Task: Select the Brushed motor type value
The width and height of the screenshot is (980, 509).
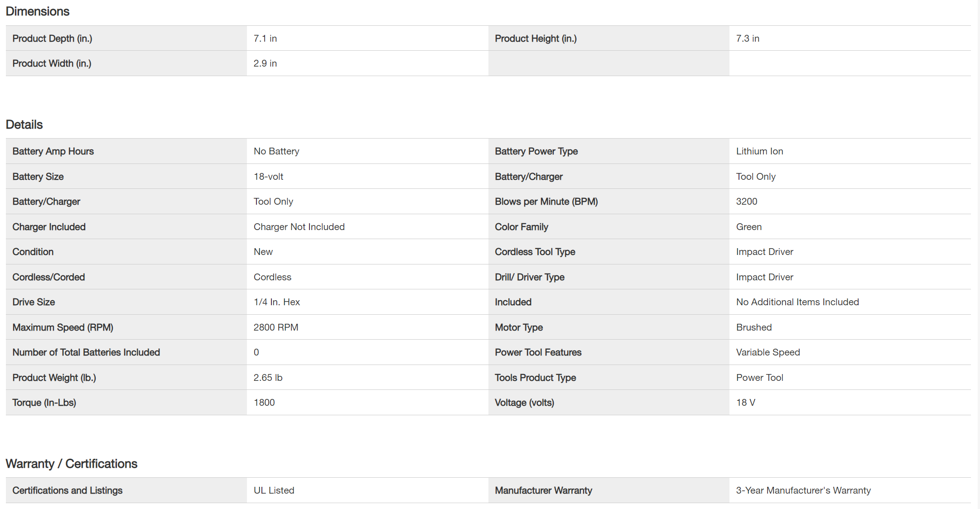Action: tap(753, 327)
